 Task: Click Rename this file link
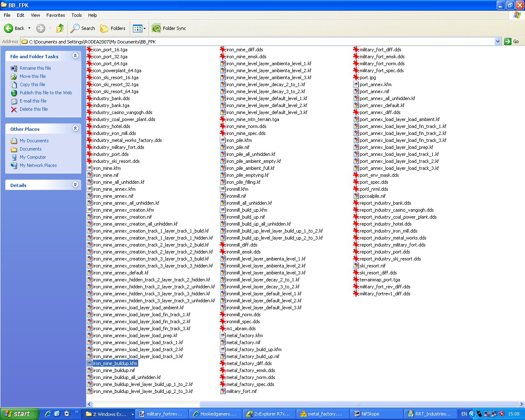point(35,68)
